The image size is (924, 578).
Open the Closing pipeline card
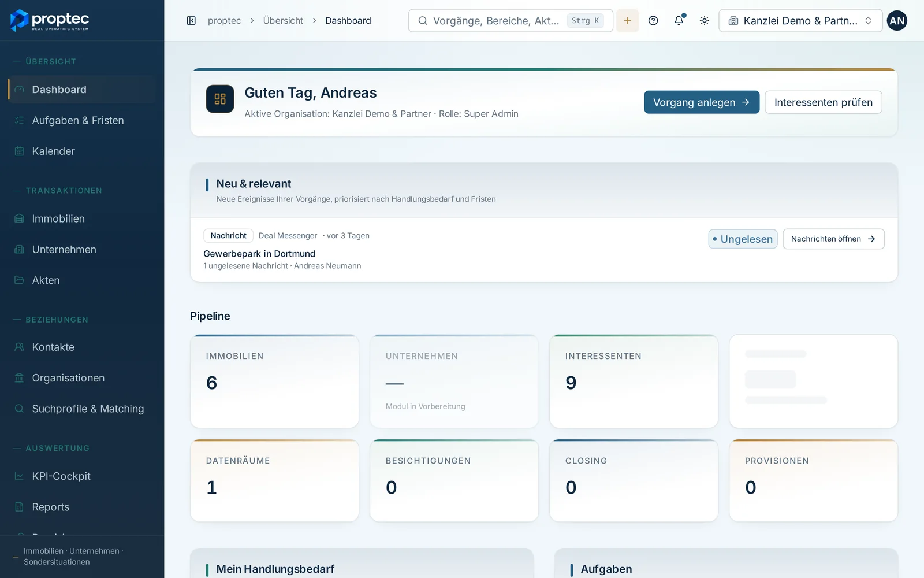634,480
